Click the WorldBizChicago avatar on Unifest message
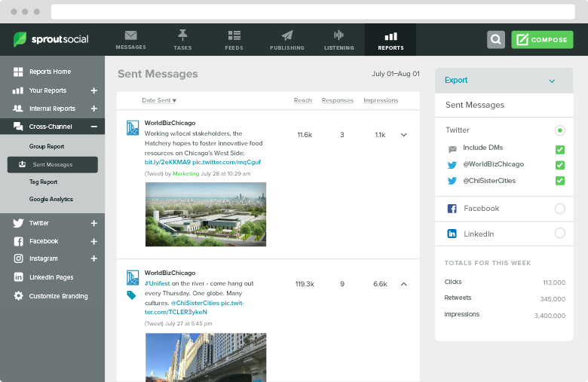The image size is (588, 382). 133,278
